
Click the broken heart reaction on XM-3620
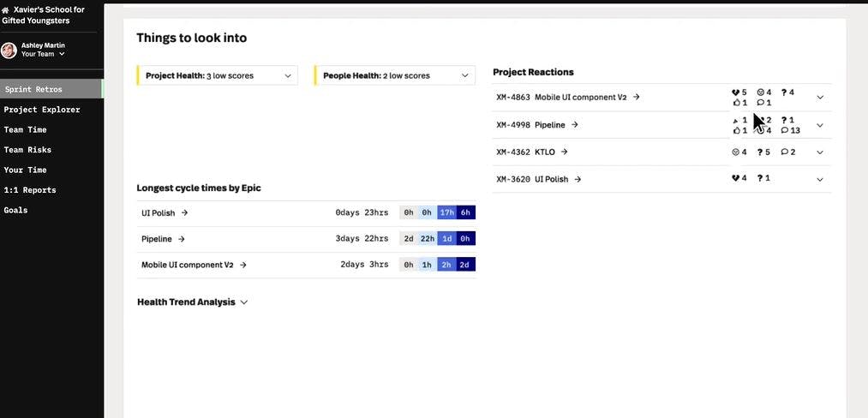735,178
